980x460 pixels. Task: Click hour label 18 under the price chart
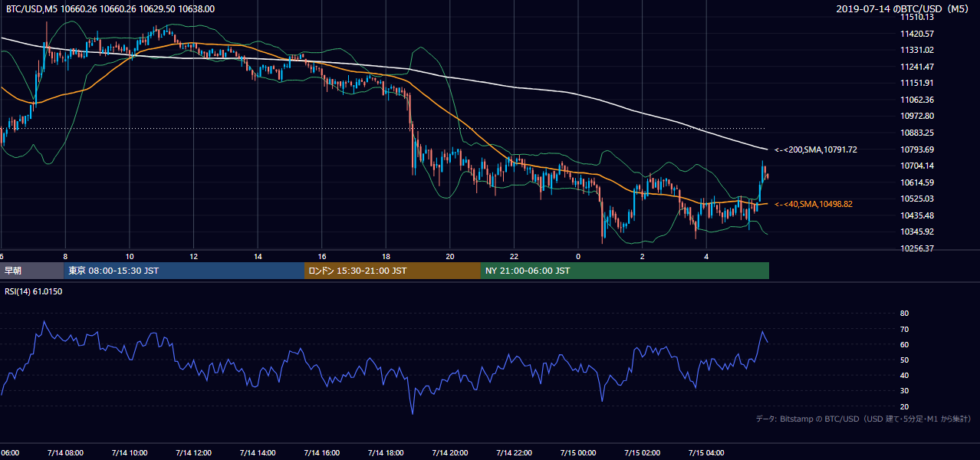click(386, 257)
